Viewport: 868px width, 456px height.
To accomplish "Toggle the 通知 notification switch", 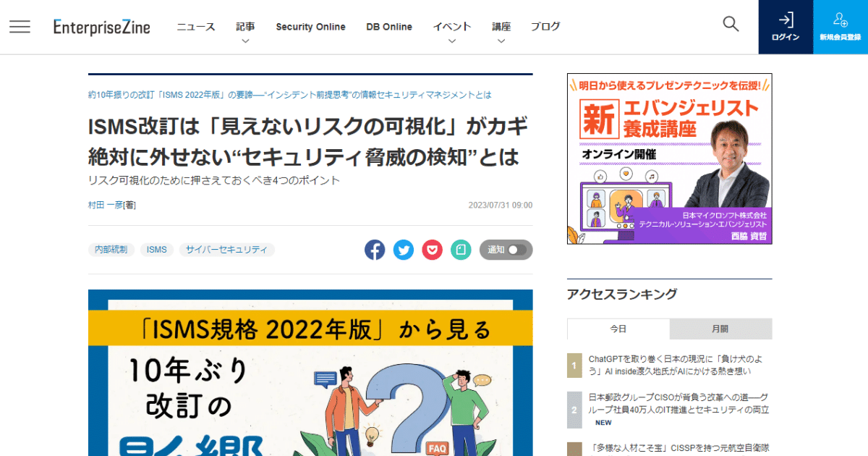I will coord(506,250).
